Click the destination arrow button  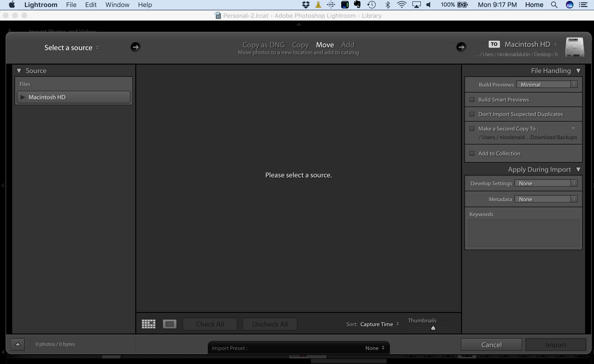461,47
